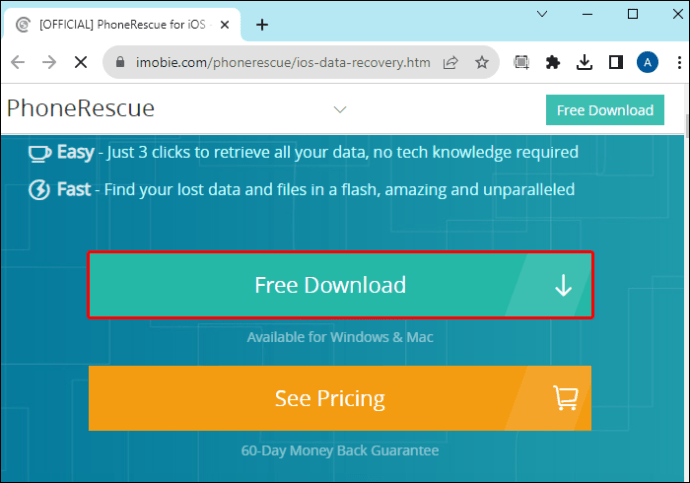Viewport: 690px width, 483px height.
Task: Stop page loading with X icon
Action: pos(81,62)
